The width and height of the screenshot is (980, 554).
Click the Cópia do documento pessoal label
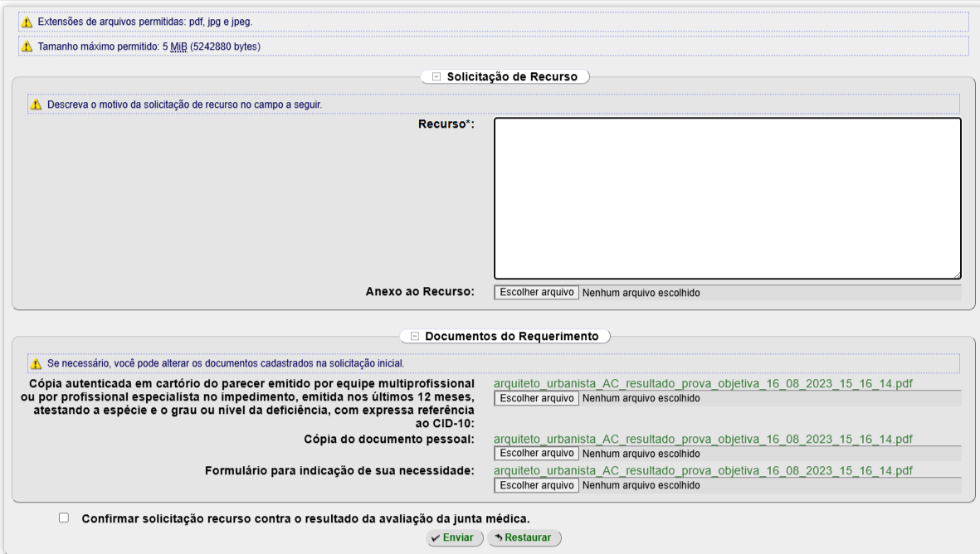[x=388, y=439]
